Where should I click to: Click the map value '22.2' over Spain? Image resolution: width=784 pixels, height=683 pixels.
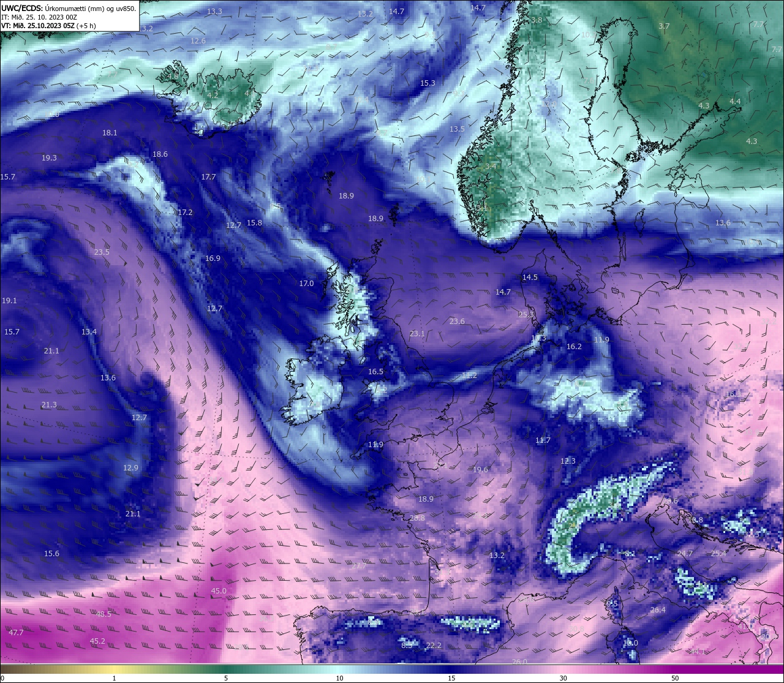point(434,646)
